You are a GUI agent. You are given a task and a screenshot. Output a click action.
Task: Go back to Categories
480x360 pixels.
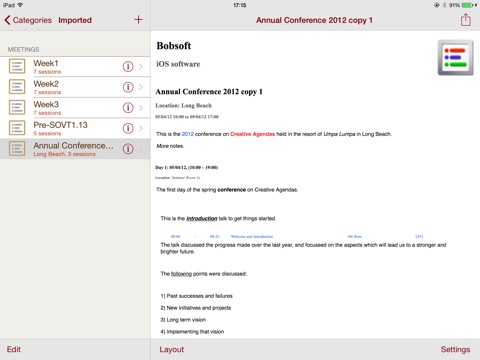[28, 20]
